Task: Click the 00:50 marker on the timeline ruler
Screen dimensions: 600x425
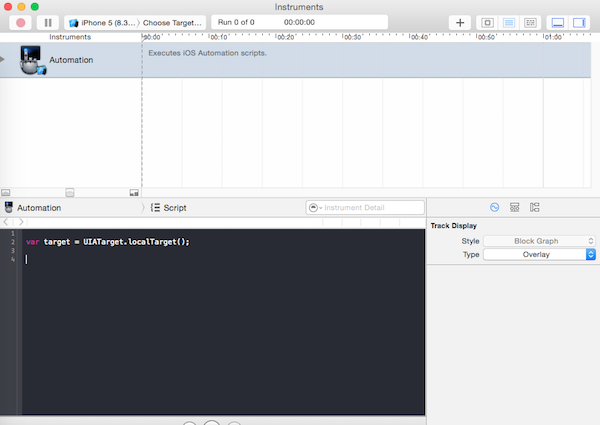Action: click(x=486, y=37)
